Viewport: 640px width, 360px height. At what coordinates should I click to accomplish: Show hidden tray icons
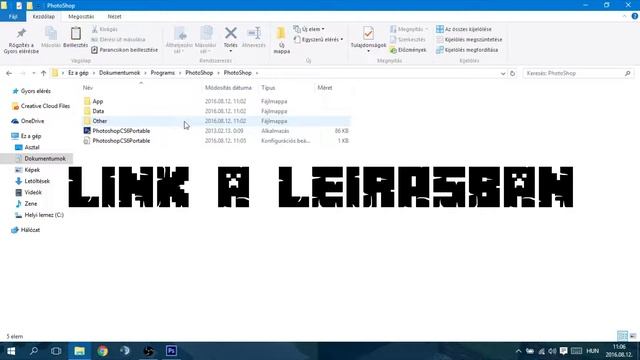pos(518,351)
